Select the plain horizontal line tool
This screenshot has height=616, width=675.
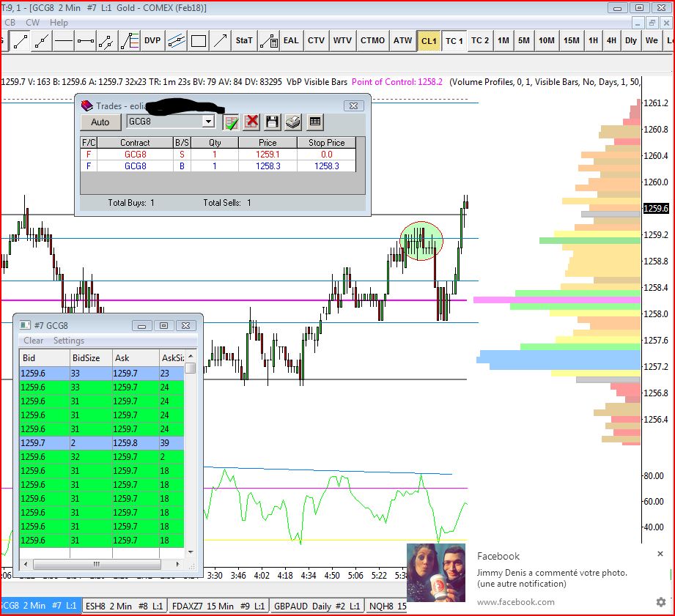[64, 41]
